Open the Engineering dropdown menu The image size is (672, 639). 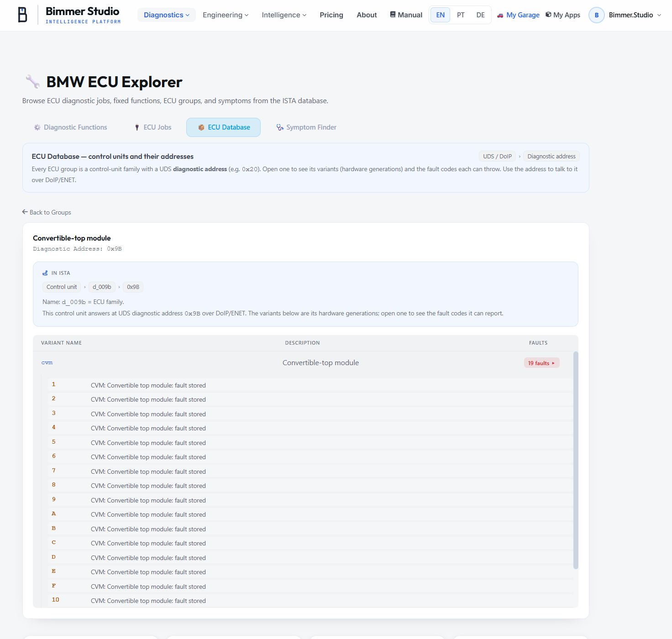pyautogui.click(x=226, y=15)
